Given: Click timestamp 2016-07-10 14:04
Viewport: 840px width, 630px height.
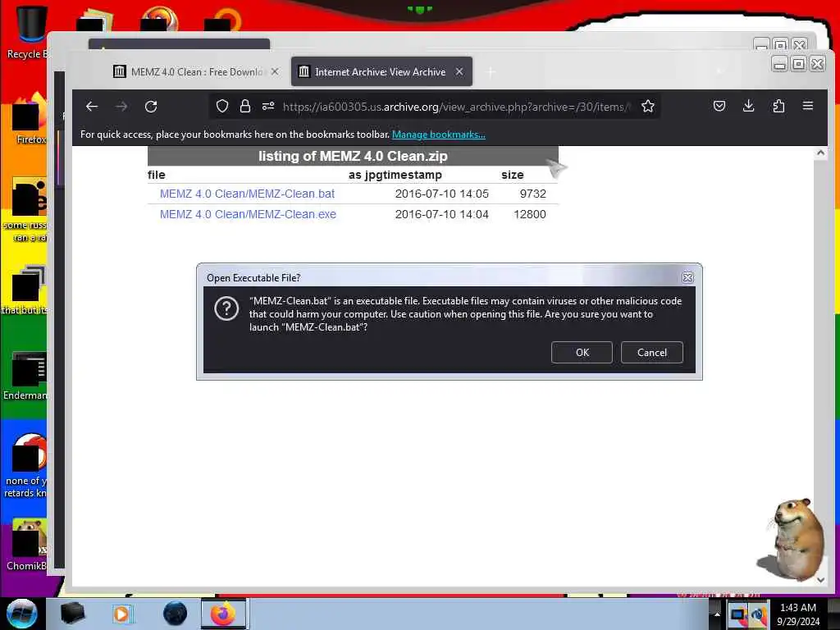Looking at the screenshot, I should (442, 214).
